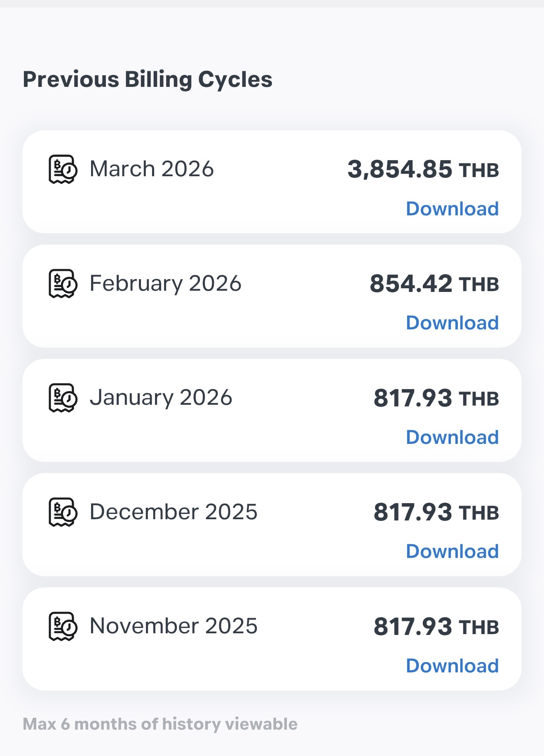This screenshot has height=756, width=544.
Task: Select the December 2025 billing cycle label
Action: click(x=174, y=512)
